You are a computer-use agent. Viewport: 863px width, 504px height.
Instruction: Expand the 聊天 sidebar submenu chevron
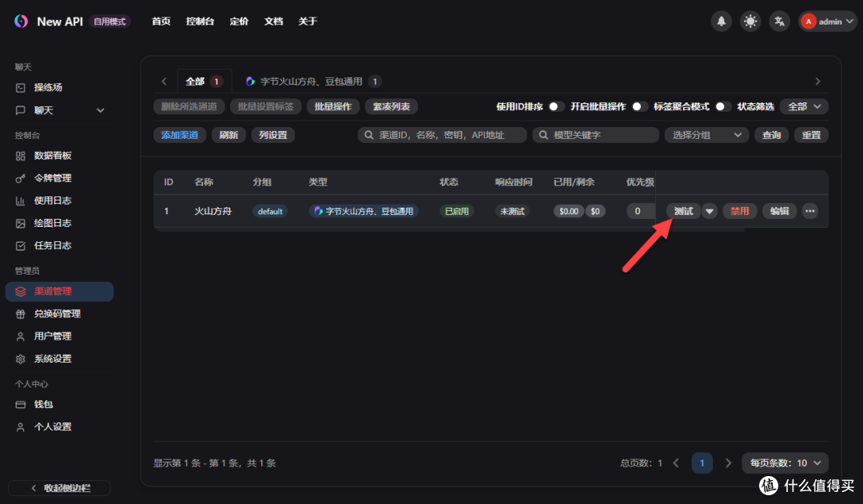coord(100,110)
